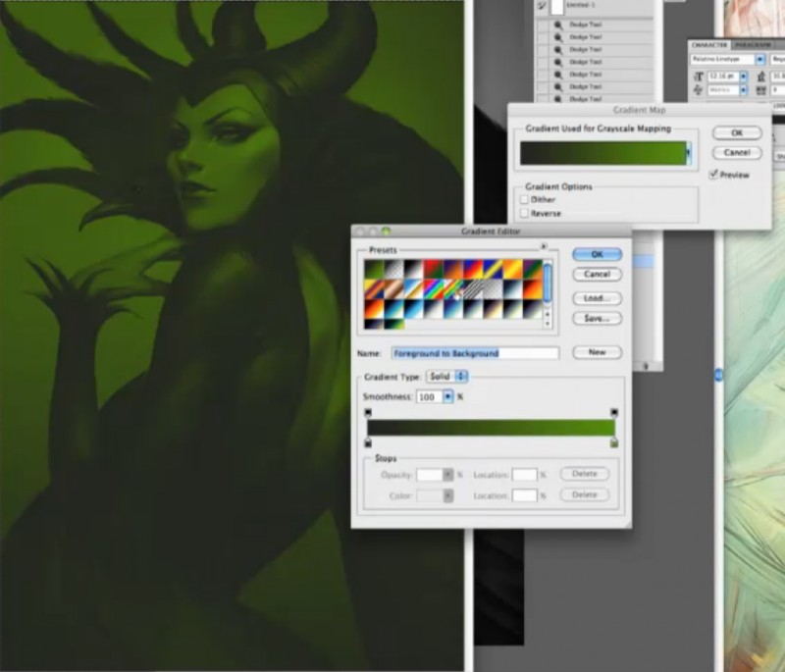Screen dimensions: 785x672
Task: Click Cancel in Gradient Map dialog
Action: 737,153
